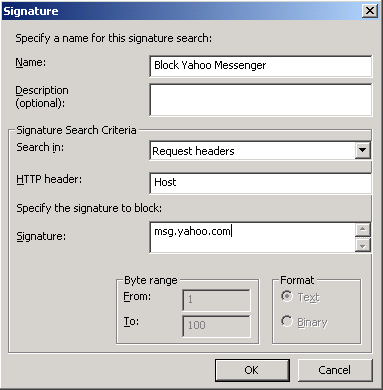Click the Description (optional): label
The image size is (383, 390).
(42, 97)
